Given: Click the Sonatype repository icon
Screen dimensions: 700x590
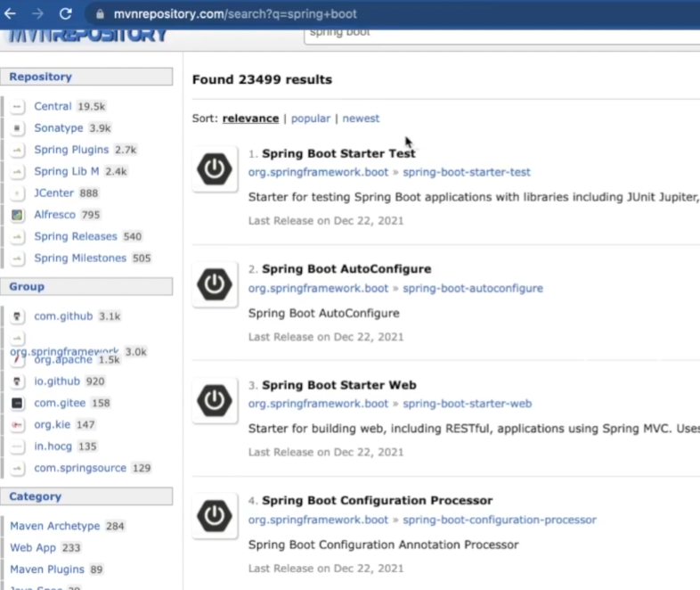Looking at the screenshot, I should (x=17, y=128).
